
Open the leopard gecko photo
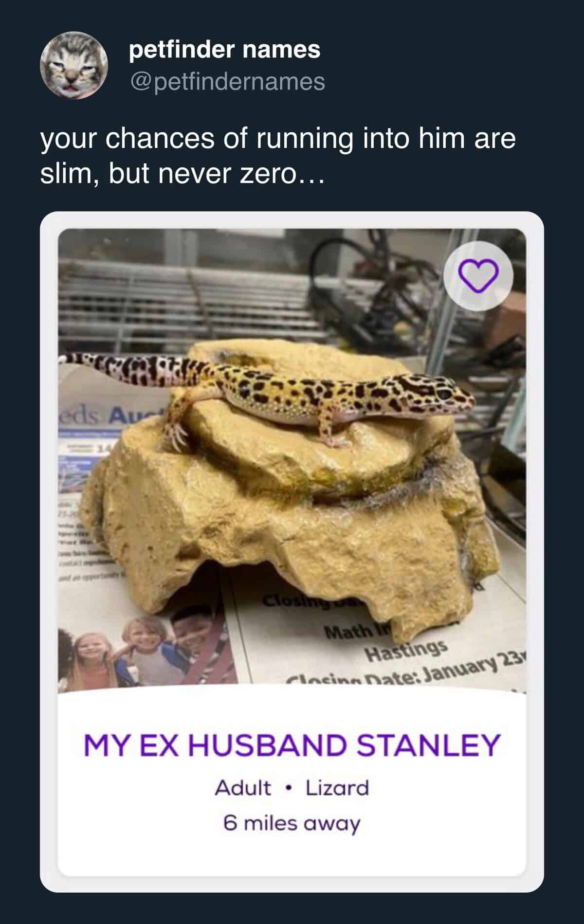click(292, 461)
